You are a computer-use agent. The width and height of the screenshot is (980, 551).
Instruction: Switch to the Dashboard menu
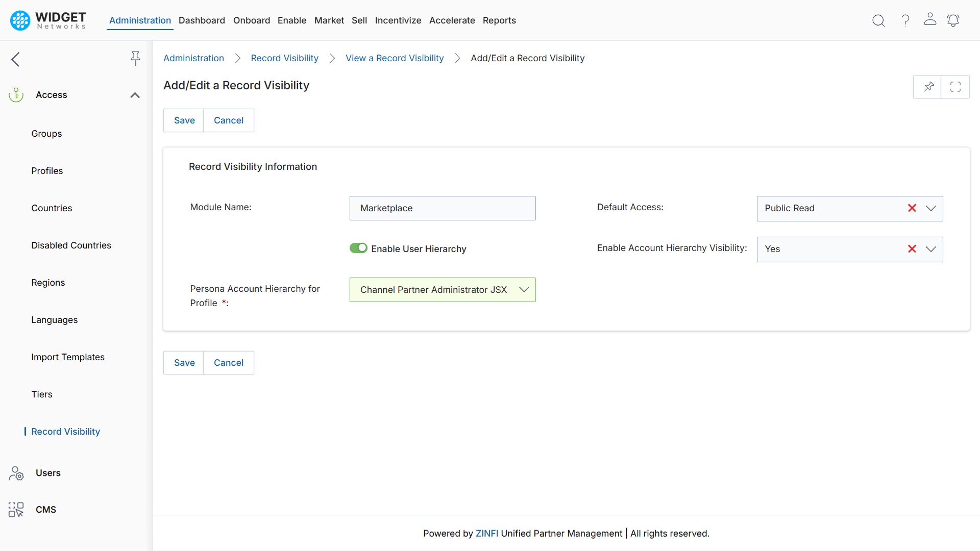[x=202, y=20]
